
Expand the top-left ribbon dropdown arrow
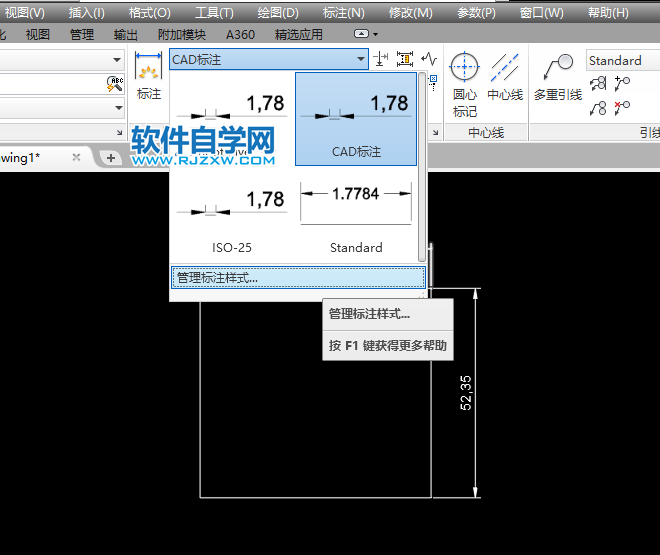(x=117, y=60)
